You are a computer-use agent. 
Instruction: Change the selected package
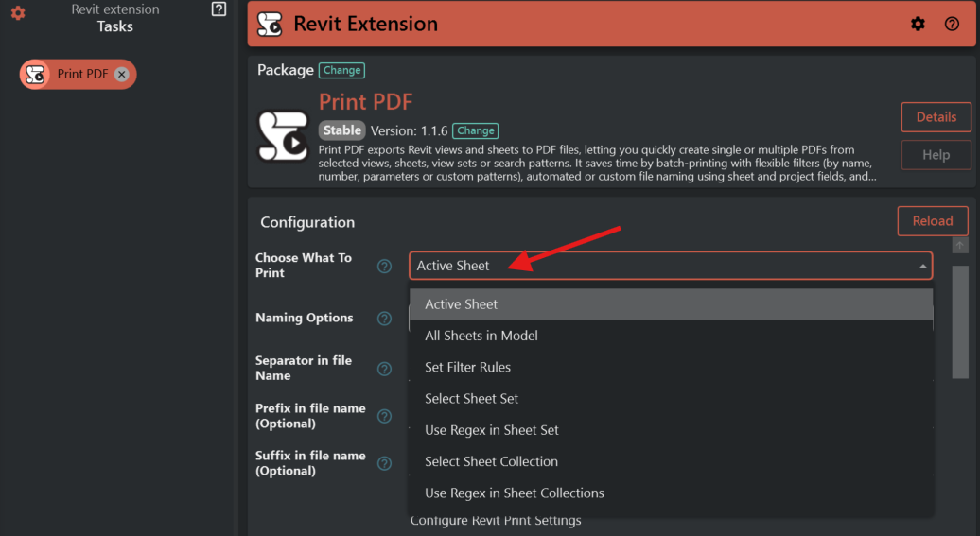(341, 70)
